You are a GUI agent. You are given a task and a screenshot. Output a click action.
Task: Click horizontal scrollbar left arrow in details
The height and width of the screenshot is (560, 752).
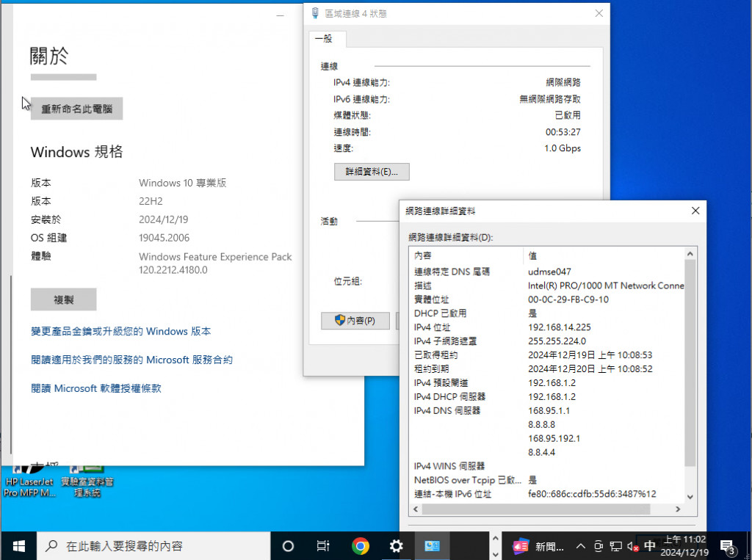416,509
